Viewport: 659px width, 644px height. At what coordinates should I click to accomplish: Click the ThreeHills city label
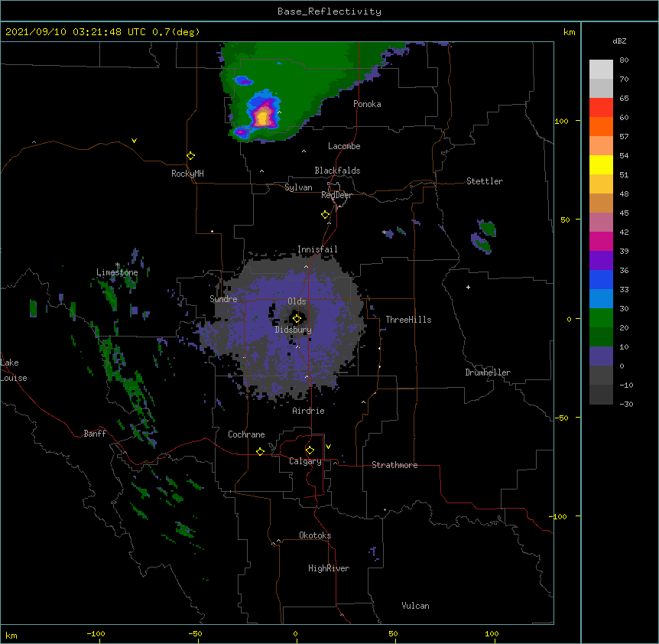pyautogui.click(x=408, y=320)
